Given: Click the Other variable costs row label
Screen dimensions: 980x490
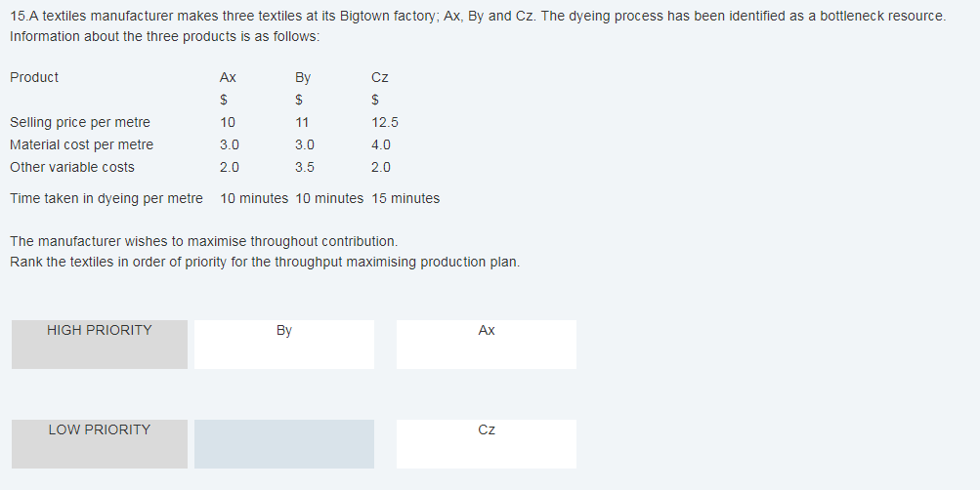Looking at the screenshot, I should [x=72, y=167].
